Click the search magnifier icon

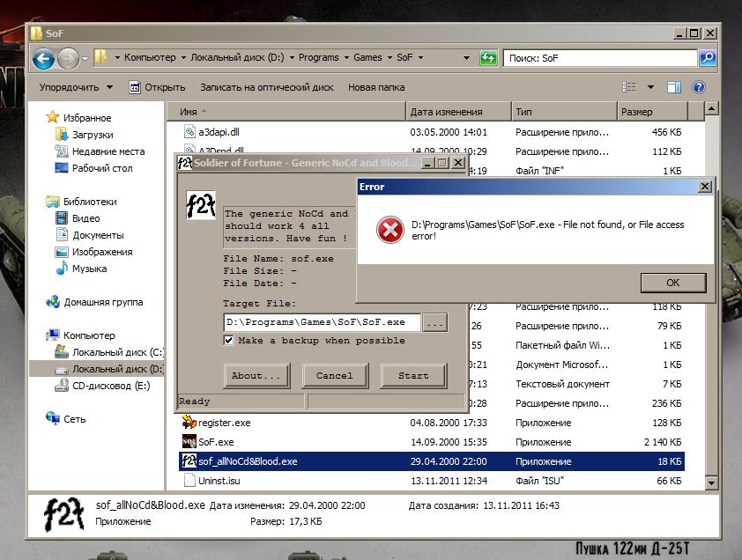pyautogui.click(x=708, y=58)
